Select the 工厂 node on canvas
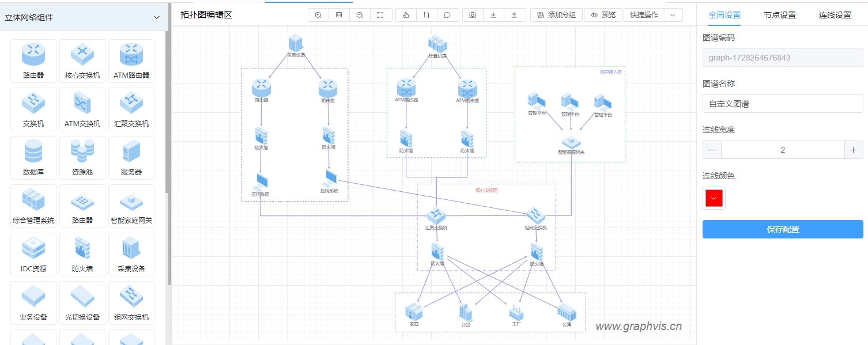868x345 pixels. [x=516, y=314]
